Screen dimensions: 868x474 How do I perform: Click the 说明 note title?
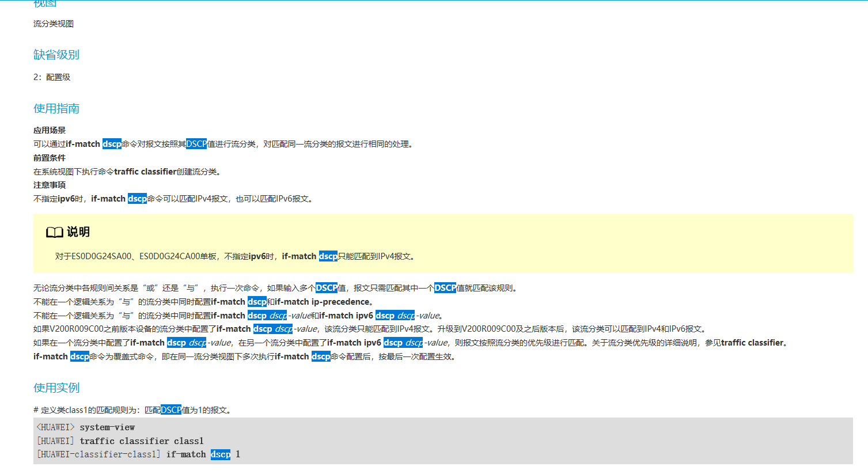click(x=78, y=232)
